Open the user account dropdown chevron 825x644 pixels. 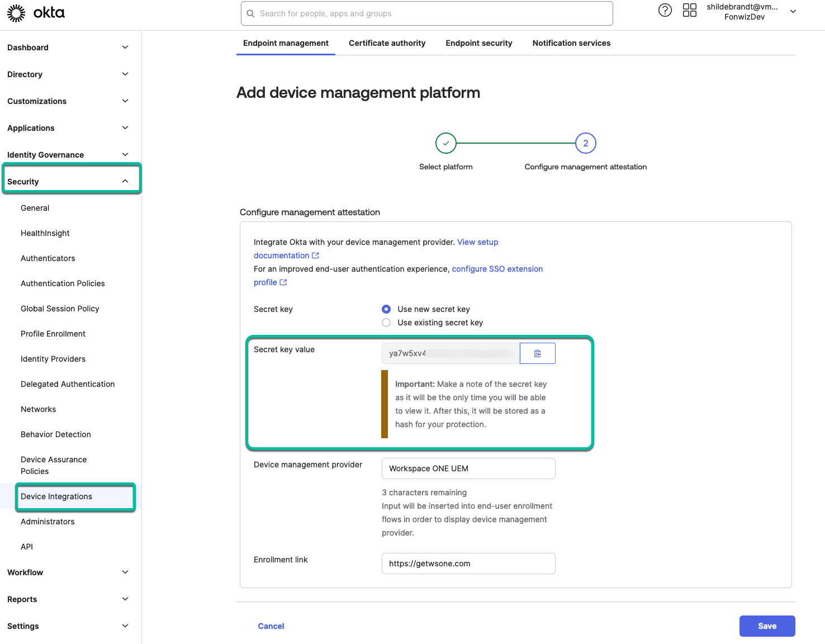coord(793,12)
